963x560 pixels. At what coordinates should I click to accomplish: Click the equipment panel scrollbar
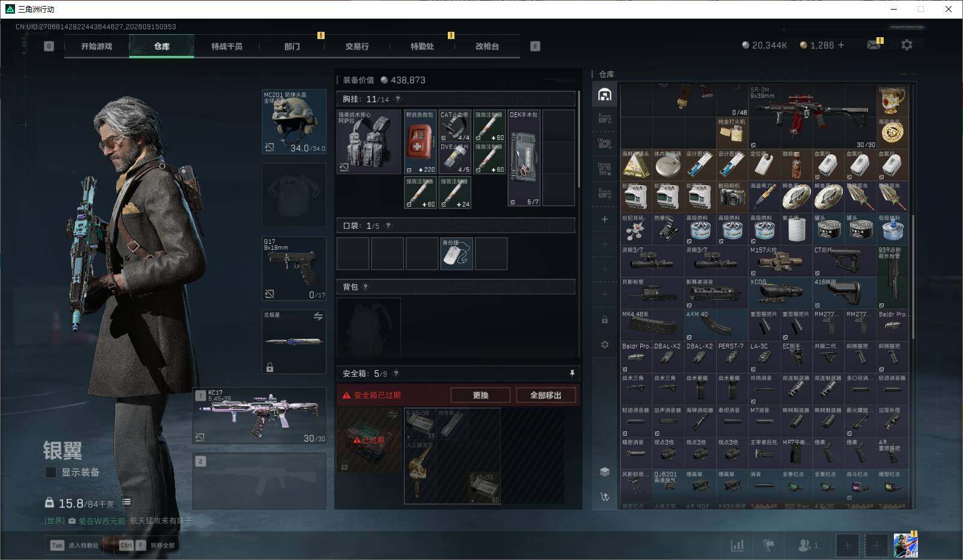pyautogui.click(x=578, y=139)
